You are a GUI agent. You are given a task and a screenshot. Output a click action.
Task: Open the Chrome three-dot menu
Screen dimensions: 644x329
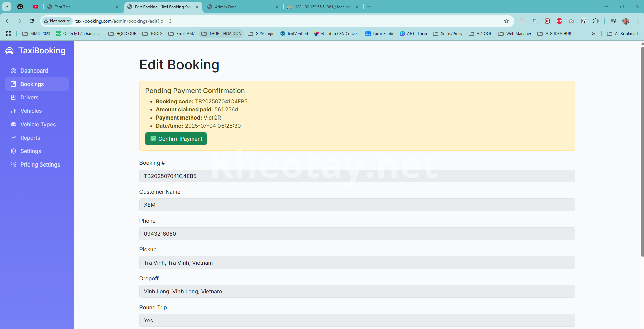[x=638, y=21]
